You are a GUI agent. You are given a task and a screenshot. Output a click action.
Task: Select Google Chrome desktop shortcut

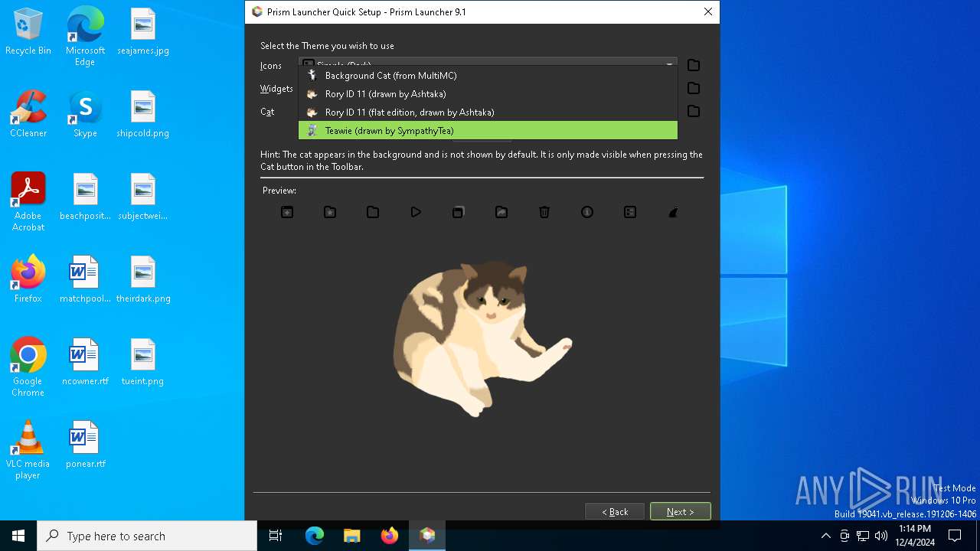(28, 367)
